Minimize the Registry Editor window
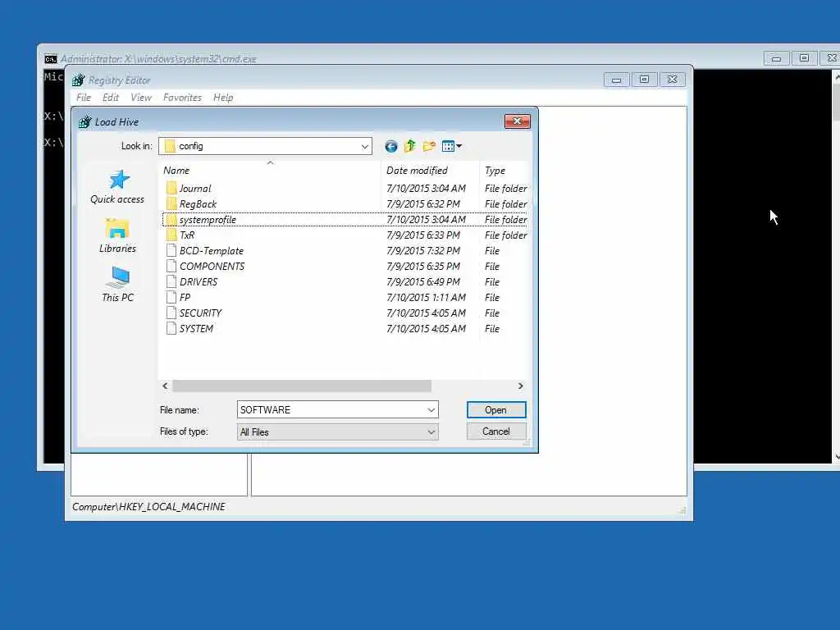Viewport: 840px width, 630px height. (616, 80)
